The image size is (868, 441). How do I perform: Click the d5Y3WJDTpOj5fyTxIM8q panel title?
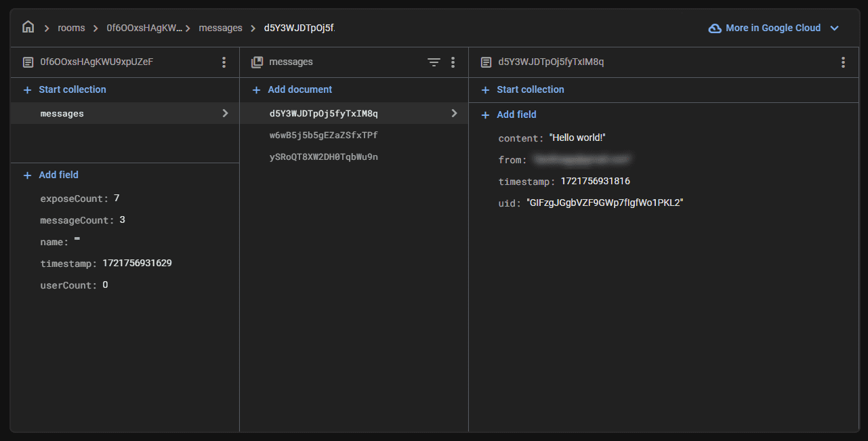point(551,62)
